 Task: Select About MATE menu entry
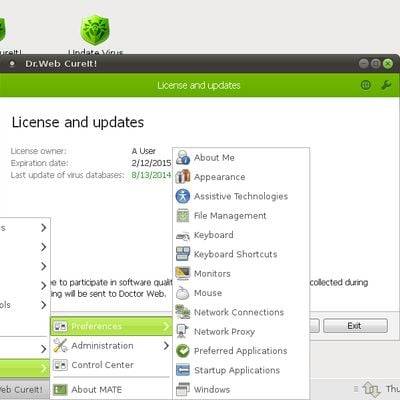pyautogui.click(x=111, y=389)
